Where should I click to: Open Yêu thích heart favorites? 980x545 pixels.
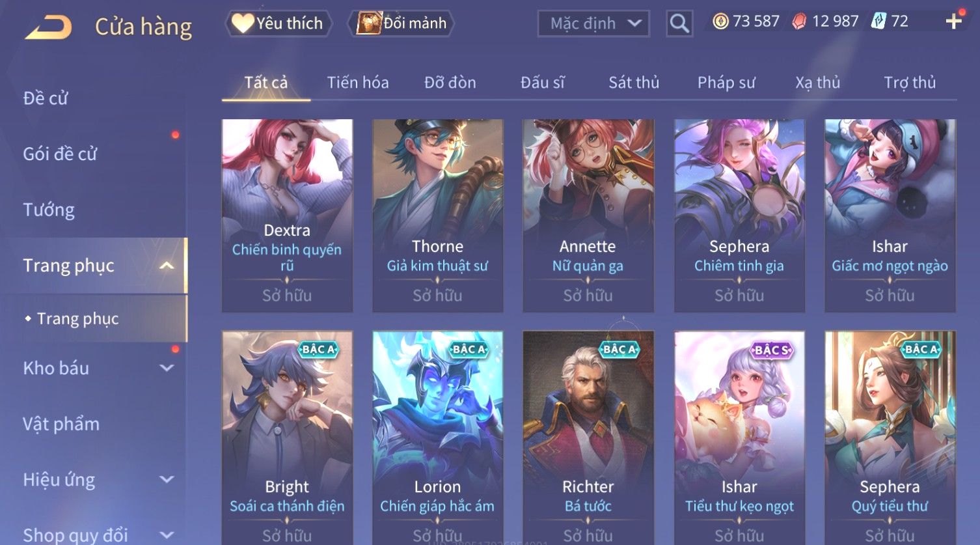(x=279, y=23)
